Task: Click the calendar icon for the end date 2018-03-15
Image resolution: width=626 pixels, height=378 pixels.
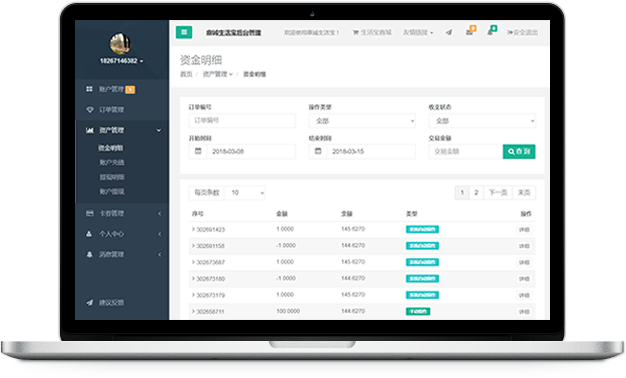Action: [x=318, y=151]
